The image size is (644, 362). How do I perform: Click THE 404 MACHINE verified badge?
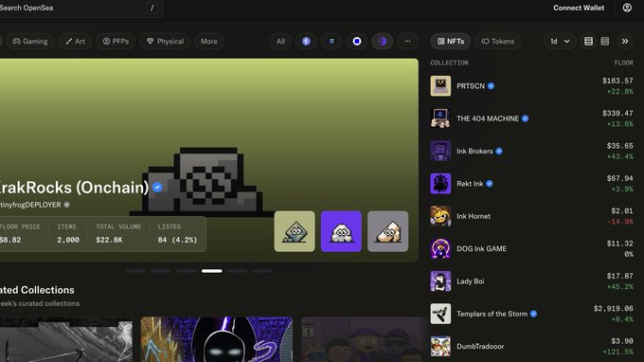tap(525, 118)
